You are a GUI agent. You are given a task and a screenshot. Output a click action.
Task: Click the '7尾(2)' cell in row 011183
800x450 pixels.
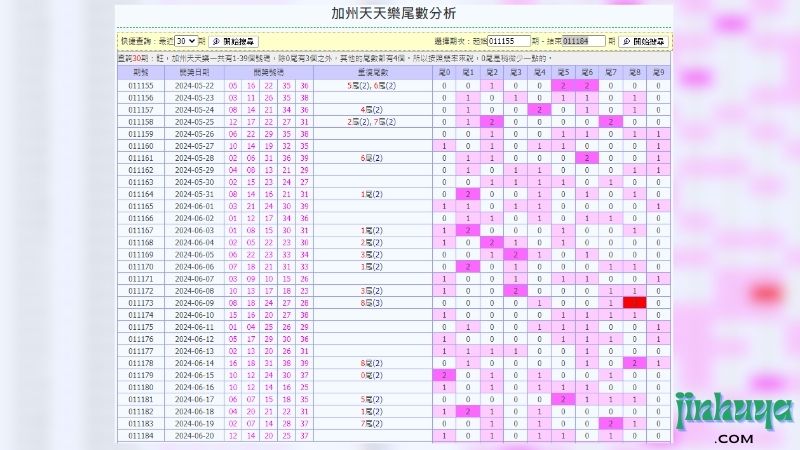[x=372, y=424]
